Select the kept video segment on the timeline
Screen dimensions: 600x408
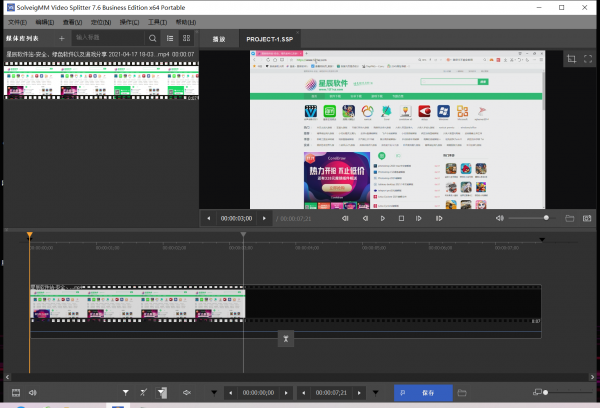click(x=137, y=304)
